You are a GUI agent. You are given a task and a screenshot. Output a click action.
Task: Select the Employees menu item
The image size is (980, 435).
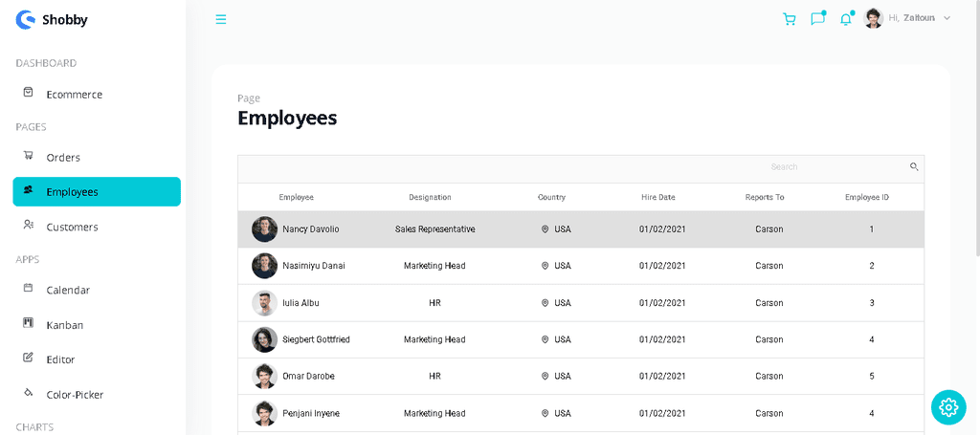click(97, 191)
